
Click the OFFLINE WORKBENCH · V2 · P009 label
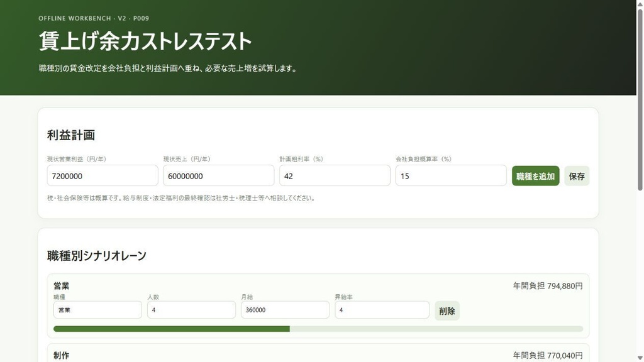pos(94,18)
